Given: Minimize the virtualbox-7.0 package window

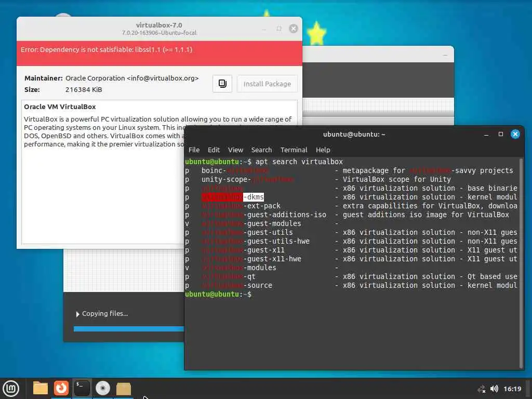Looking at the screenshot, I should tap(264, 29).
